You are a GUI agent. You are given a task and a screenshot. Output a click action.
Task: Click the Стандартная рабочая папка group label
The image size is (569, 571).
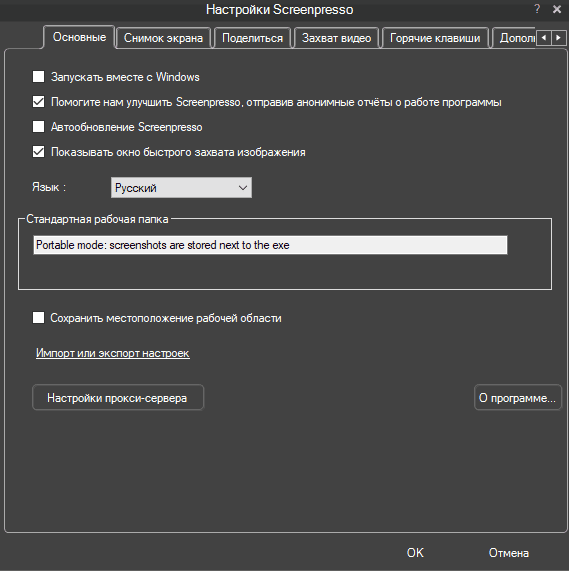[97, 219]
